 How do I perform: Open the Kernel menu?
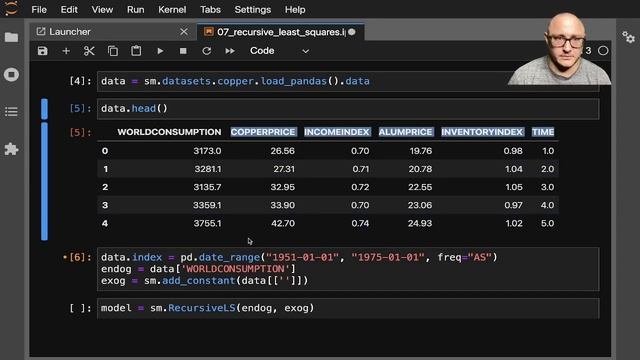[172, 9]
